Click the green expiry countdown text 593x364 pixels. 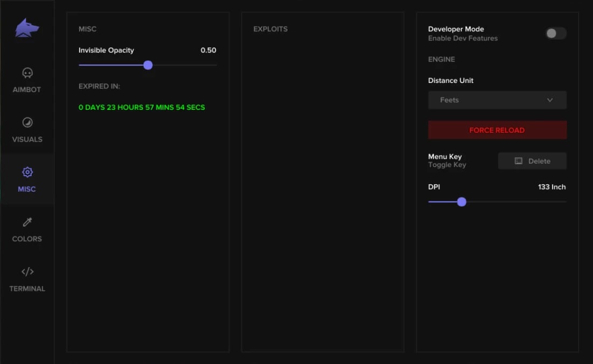(142, 107)
